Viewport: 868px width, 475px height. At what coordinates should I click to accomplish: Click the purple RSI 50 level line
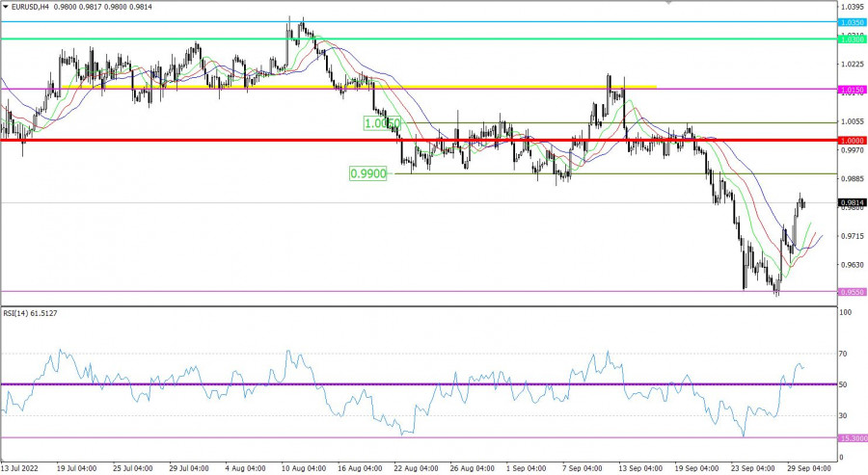[x=289, y=383]
